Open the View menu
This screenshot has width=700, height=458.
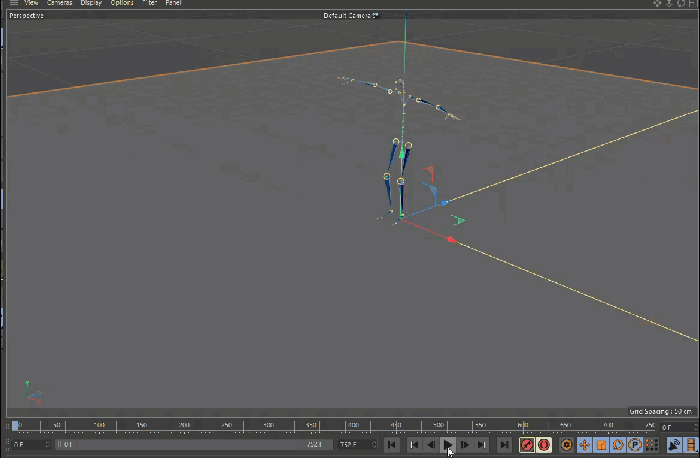tap(31, 3)
